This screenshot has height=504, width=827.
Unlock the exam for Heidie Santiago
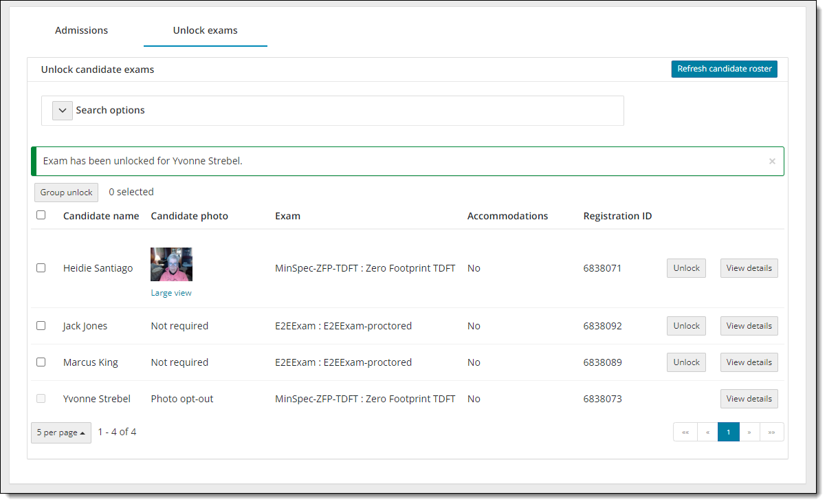coord(686,268)
